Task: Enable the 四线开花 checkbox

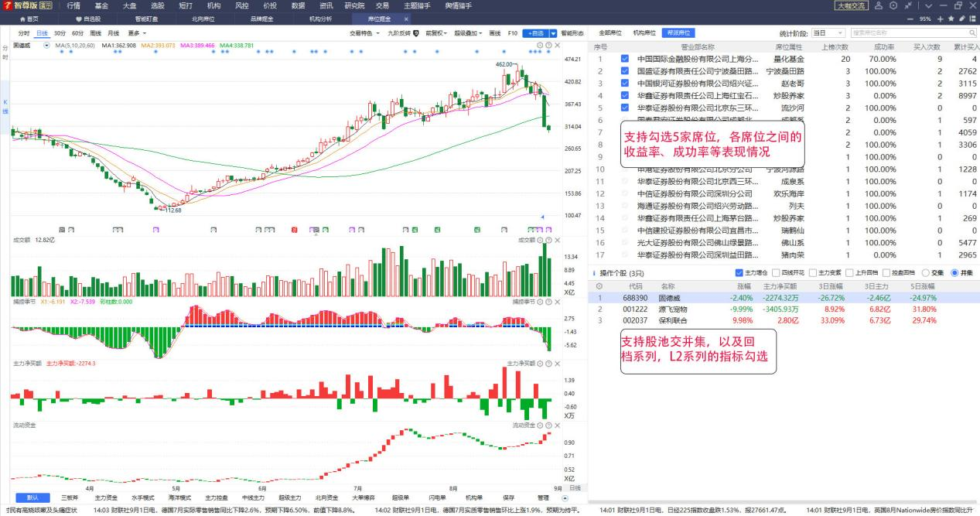Action: coord(776,273)
